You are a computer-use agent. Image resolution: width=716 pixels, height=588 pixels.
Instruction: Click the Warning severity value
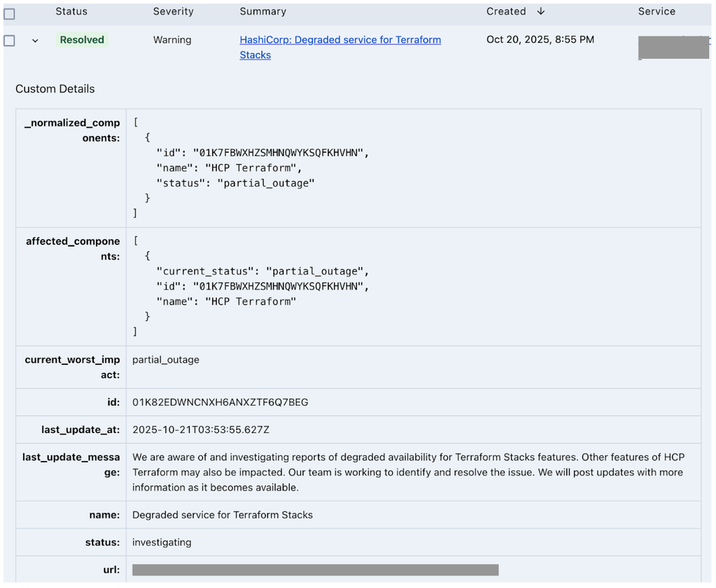click(172, 40)
